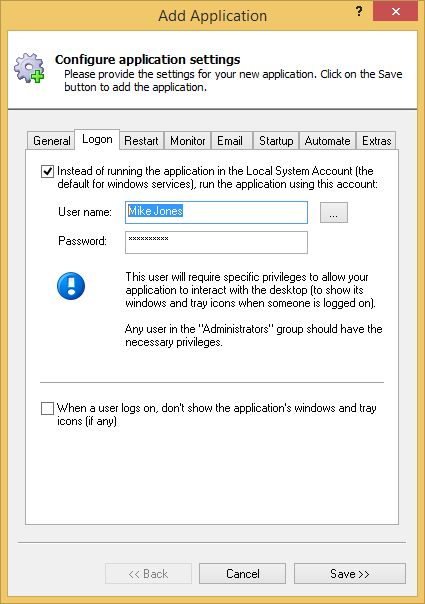Click the blue exclamation information icon
Image resolution: width=425 pixels, height=604 pixels.
click(71, 286)
